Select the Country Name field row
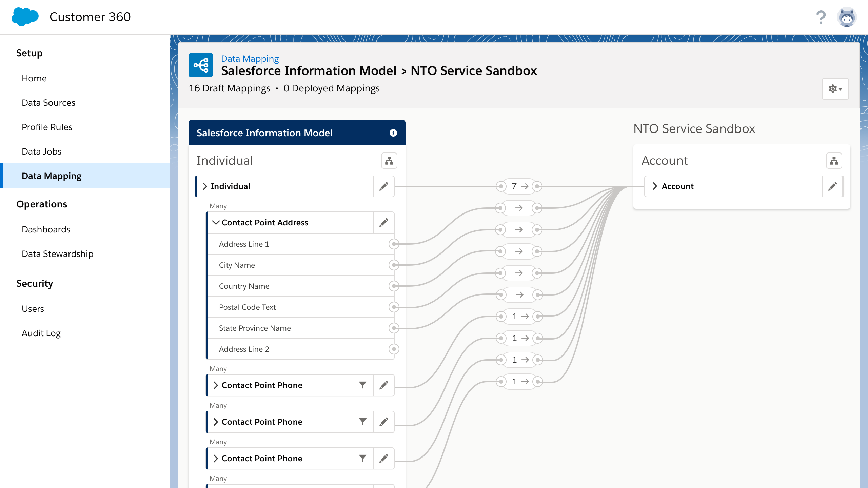The width and height of the screenshot is (868, 488). pos(301,286)
